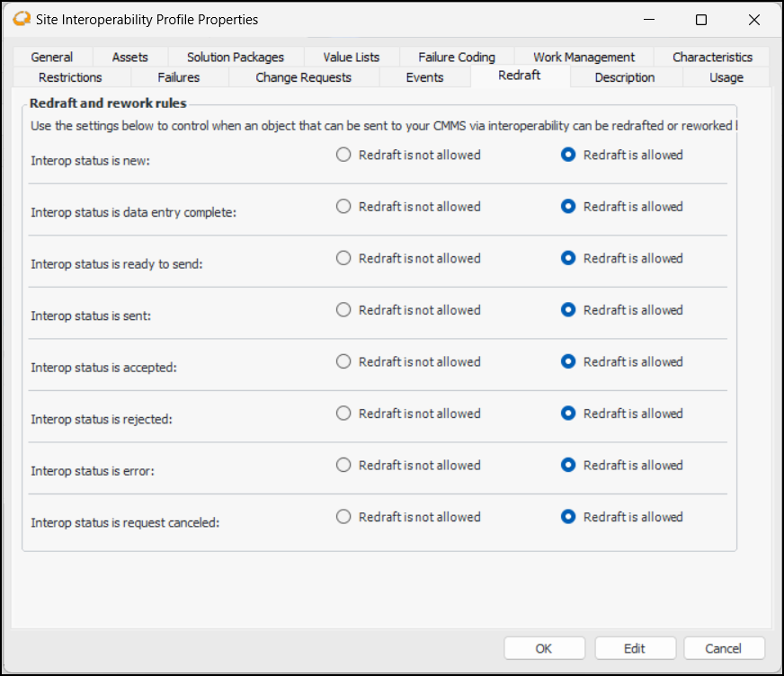Image resolution: width=784 pixels, height=676 pixels.
Task: Switch to the Work Management tab
Action: (x=584, y=57)
